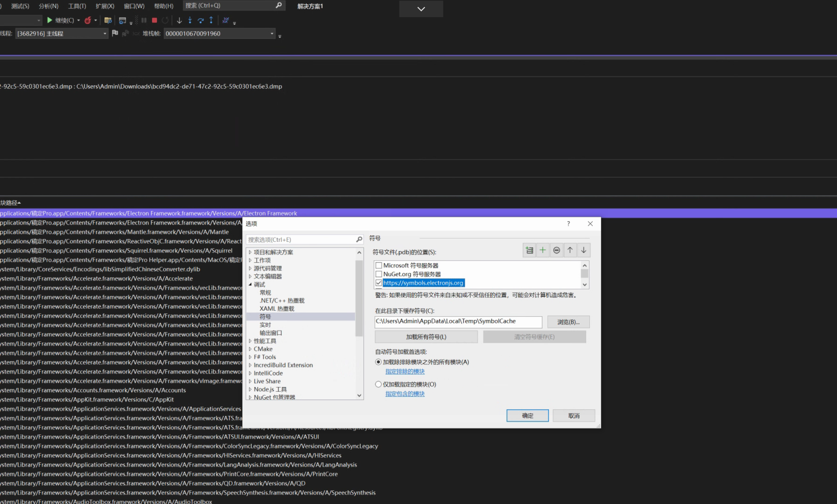Image resolution: width=837 pixels, height=504 pixels.
Task: Open the 主线程 thread dropdown
Action: pos(105,34)
